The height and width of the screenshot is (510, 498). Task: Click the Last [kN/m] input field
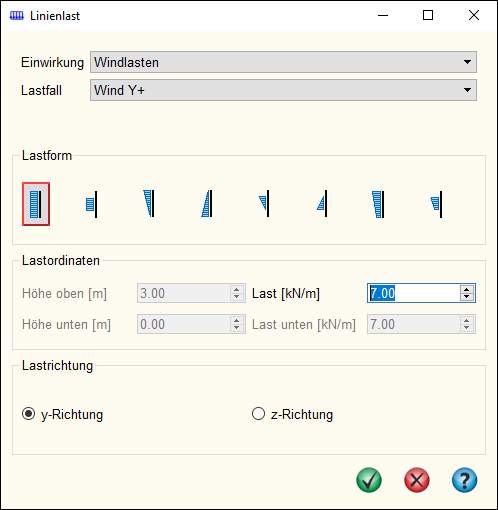(414, 293)
